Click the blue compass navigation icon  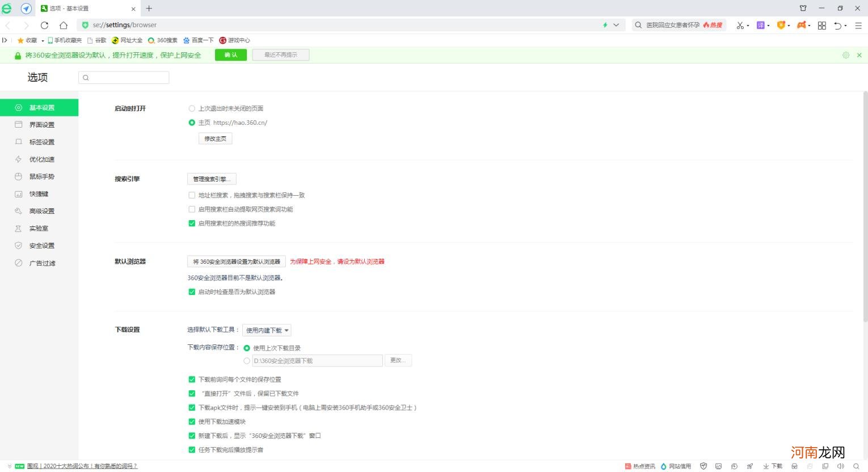pos(26,9)
